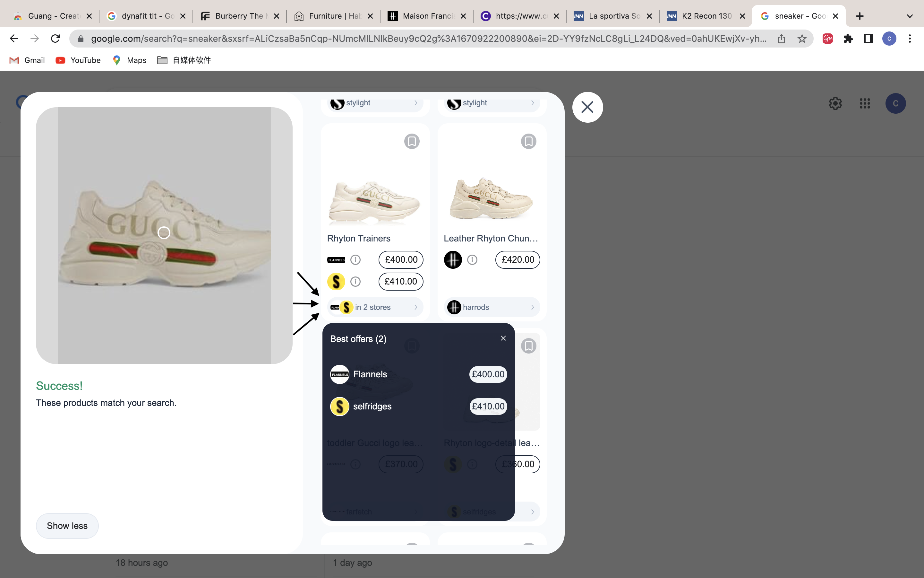Open Chrome's three-dot menu

point(910,39)
